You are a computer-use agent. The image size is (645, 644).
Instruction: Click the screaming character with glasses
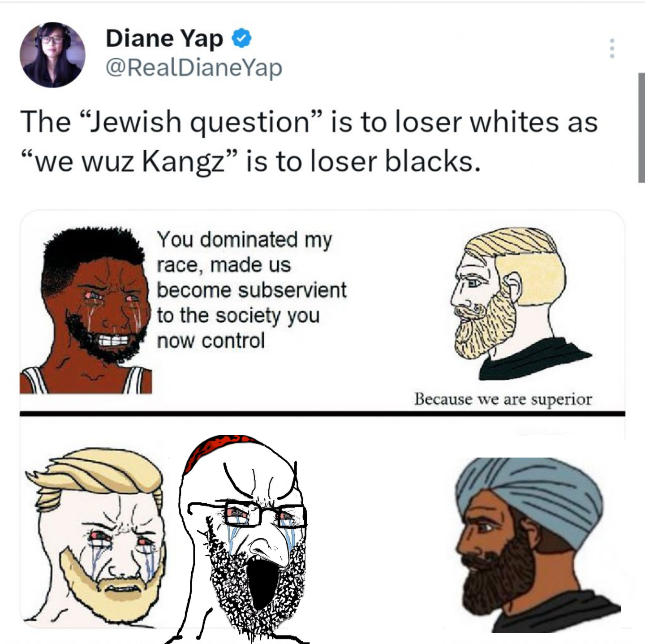point(242,539)
